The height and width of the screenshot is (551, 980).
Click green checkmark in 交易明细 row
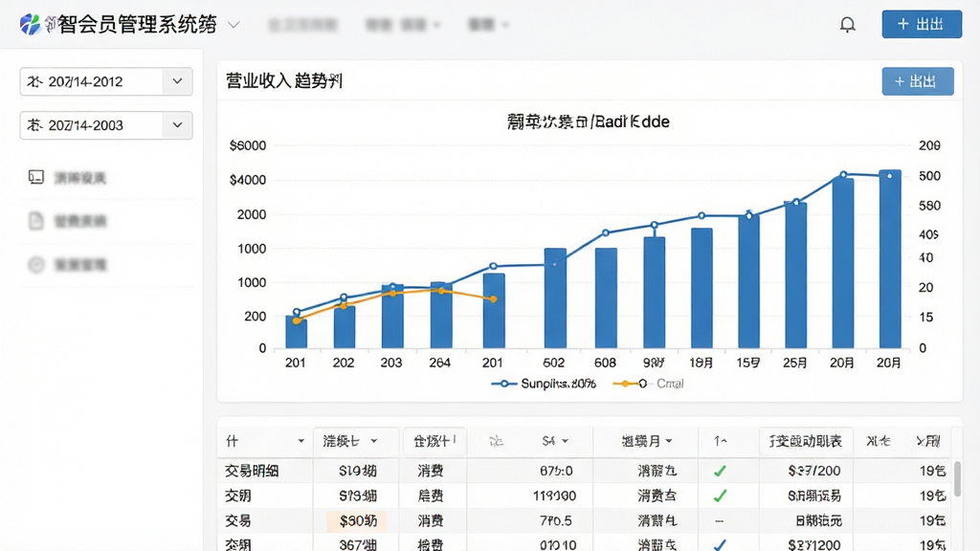pyautogui.click(x=720, y=471)
